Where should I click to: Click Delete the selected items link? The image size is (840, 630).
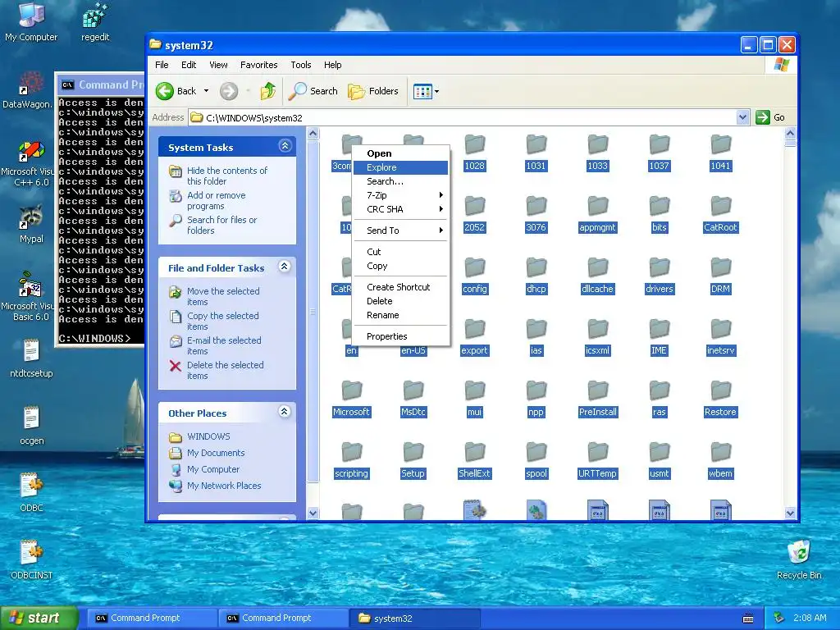click(225, 370)
